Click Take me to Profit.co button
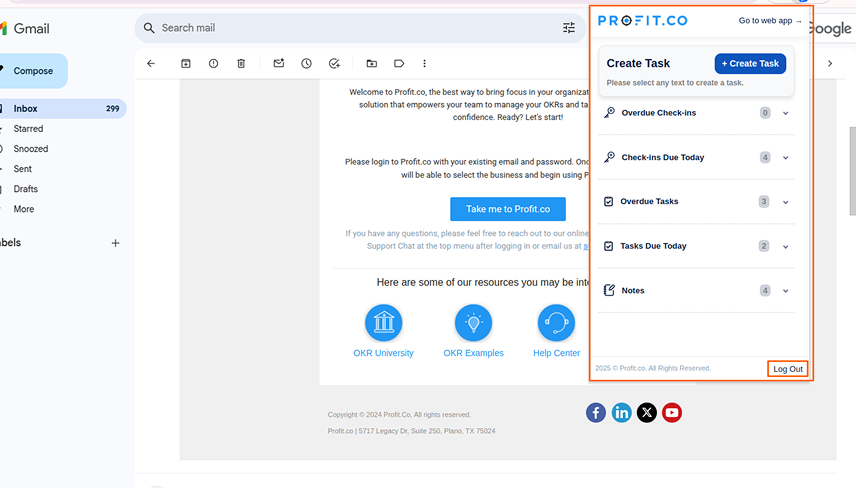 tap(508, 209)
